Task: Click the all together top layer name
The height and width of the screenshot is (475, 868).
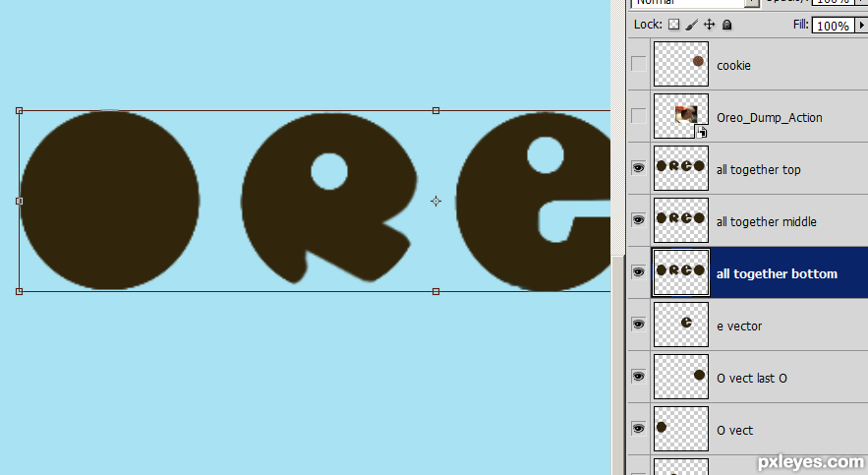Action: pos(758,170)
